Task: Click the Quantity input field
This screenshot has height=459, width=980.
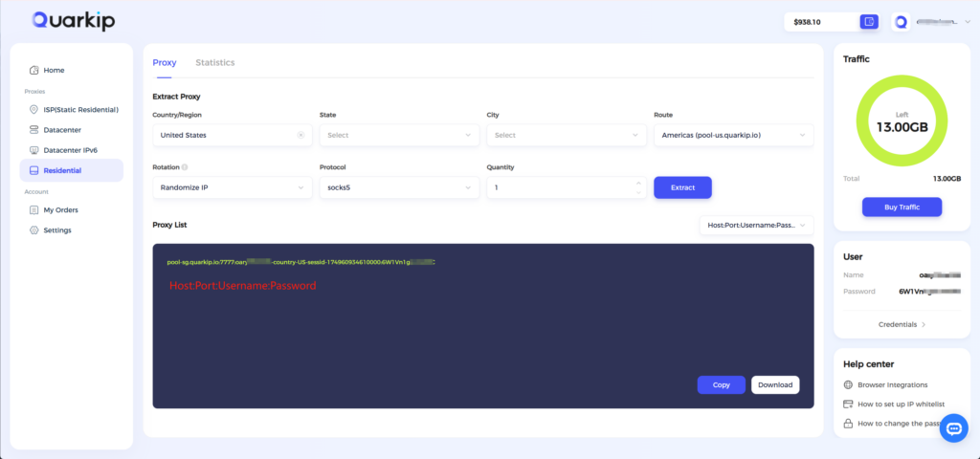Action: pyautogui.click(x=567, y=187)
